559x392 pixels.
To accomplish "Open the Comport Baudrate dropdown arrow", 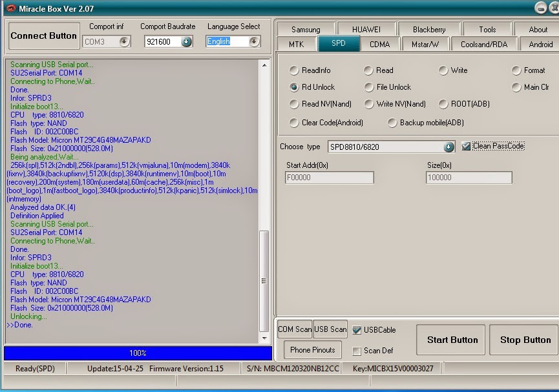I will (x=186, y=42).
